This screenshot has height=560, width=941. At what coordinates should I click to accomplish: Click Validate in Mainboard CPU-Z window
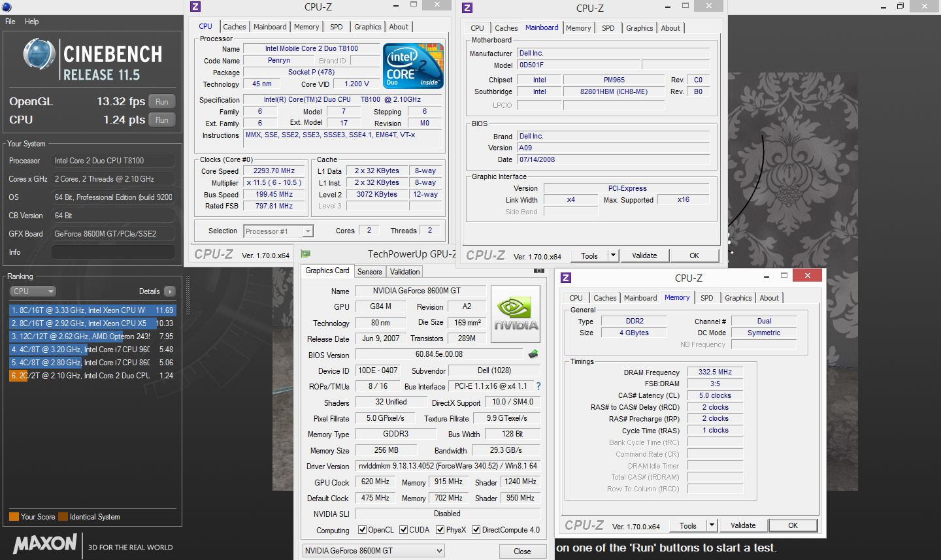[644, 255]
